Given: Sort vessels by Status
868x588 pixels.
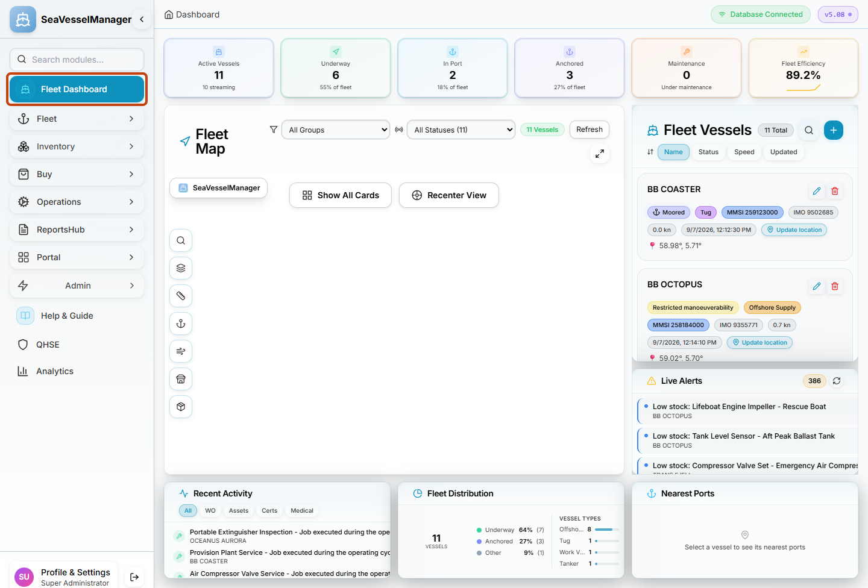Looking at the screenshot, I should pos(708,152).
